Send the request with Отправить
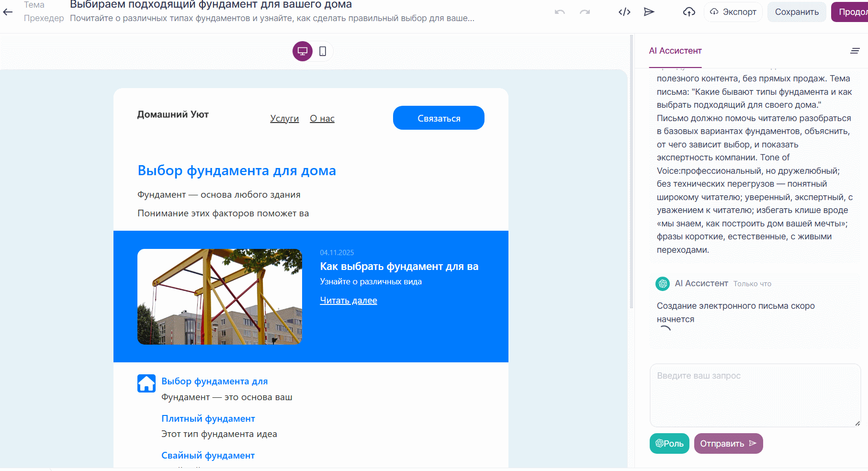 [x=728, y=443]
